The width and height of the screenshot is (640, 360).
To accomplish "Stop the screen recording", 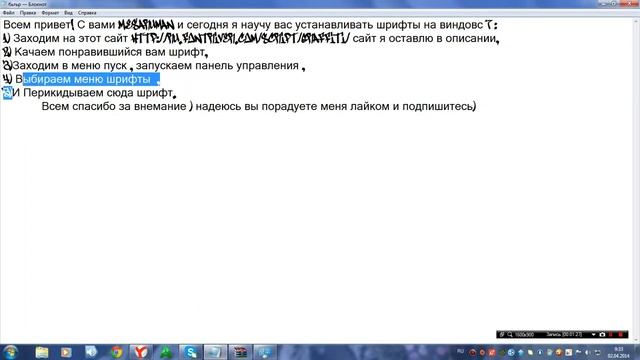I will [x=621, y=334].
